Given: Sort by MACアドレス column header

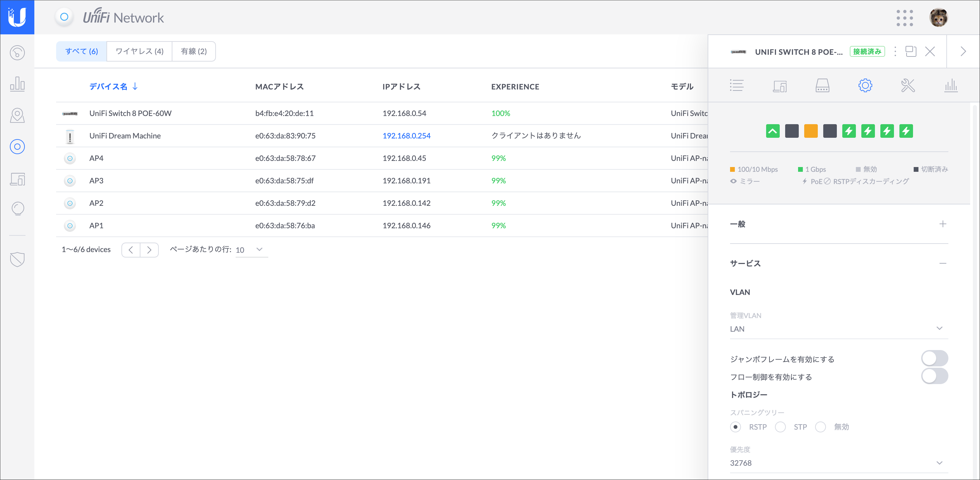Looking at the screenshot, I should [x=280, y=86].
